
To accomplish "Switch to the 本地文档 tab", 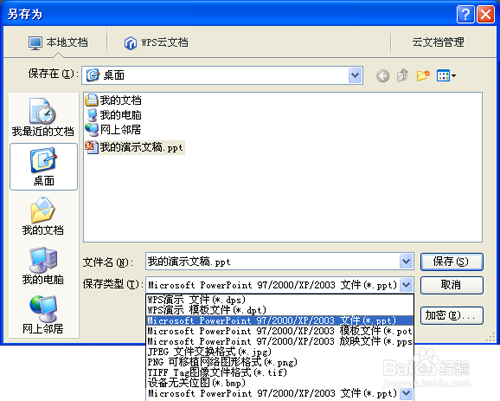I will tap(58, 43).
